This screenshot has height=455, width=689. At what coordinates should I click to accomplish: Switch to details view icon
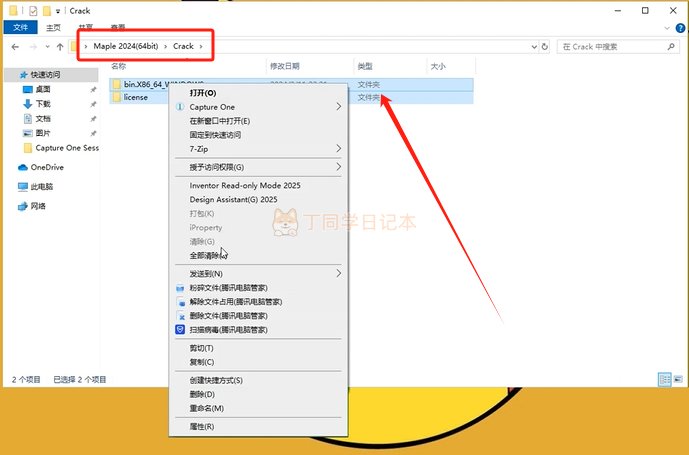click(665, 379)
